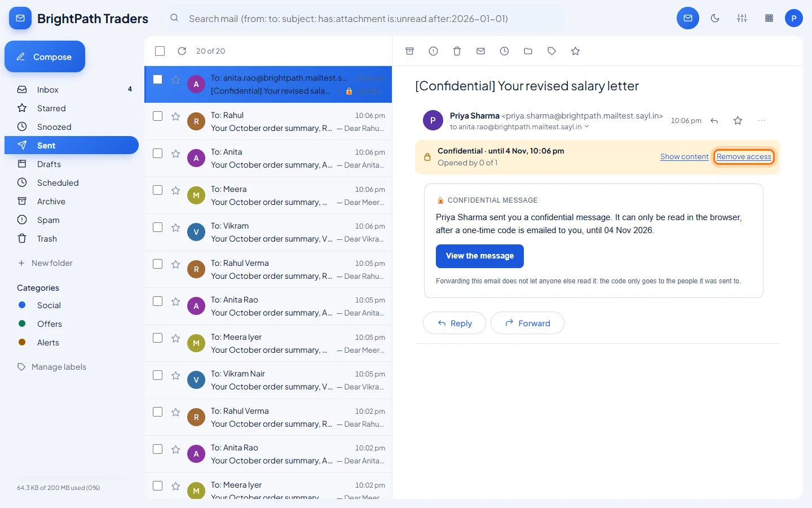
Task: Report spam with the exclamation icon in the toolbar
Action: click(433, 51)
